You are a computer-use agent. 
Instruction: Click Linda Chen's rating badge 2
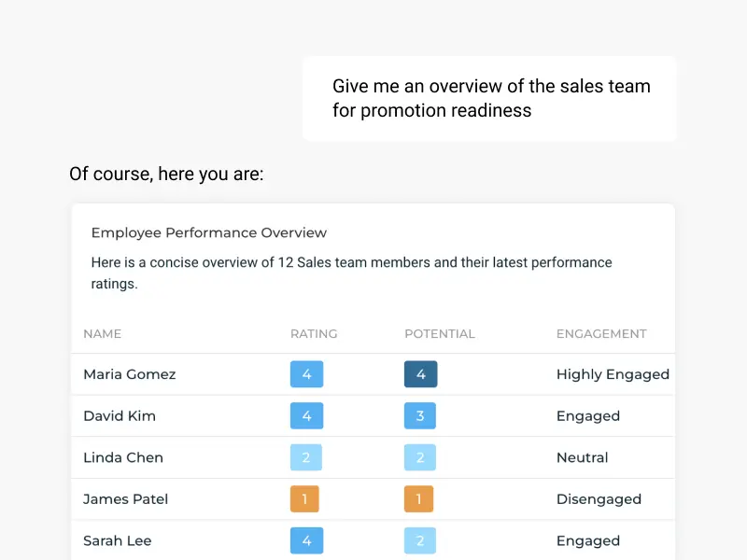point(306,457)
